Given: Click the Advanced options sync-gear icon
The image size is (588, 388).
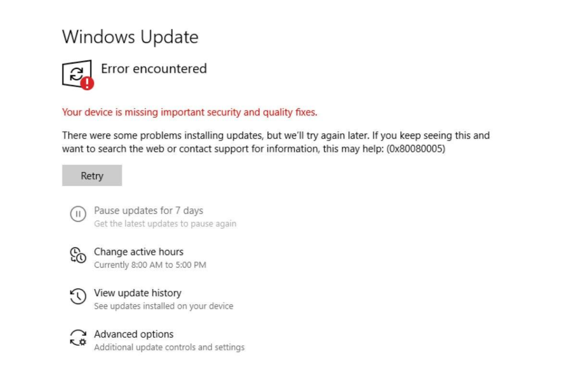Looking at the screenshot, I should tap(78, 337).
